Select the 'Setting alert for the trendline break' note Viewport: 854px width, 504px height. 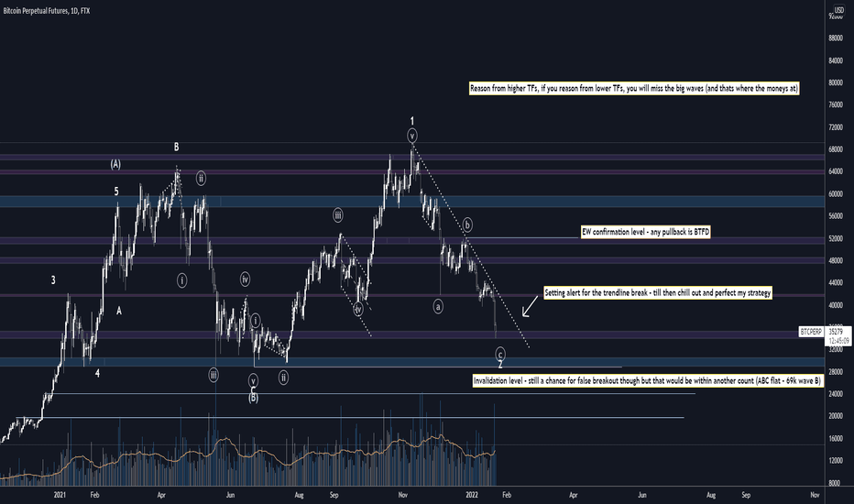[x=657, y=293]
